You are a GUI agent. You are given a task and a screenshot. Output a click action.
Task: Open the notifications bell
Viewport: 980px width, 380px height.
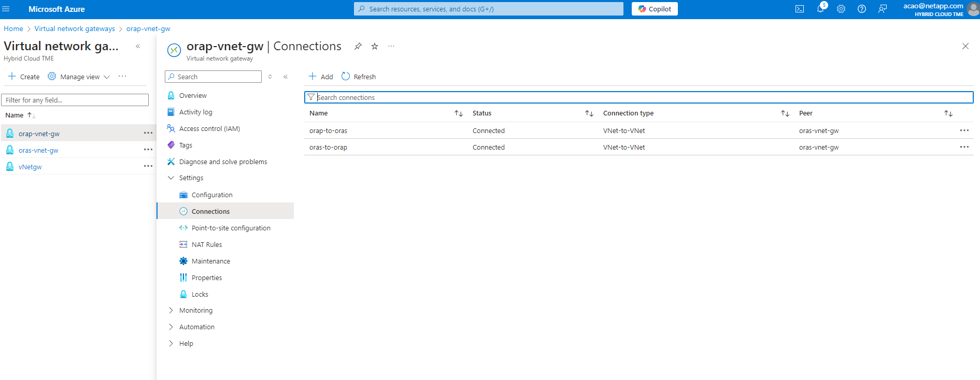click(820, 9)
